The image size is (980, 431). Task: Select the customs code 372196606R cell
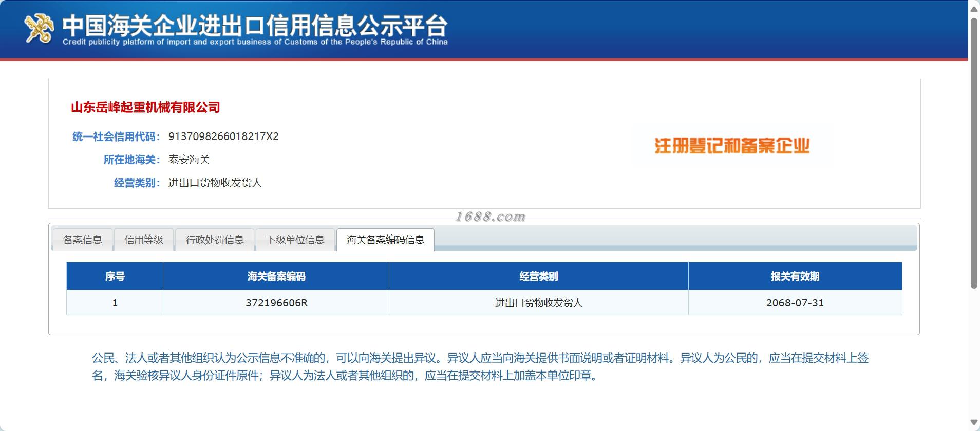[x=276, y=303]
